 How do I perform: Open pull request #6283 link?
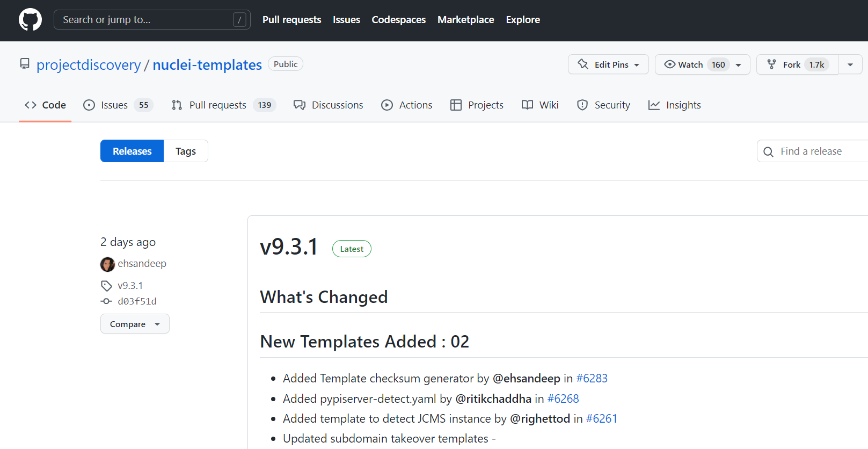click(x=592, y=379)
